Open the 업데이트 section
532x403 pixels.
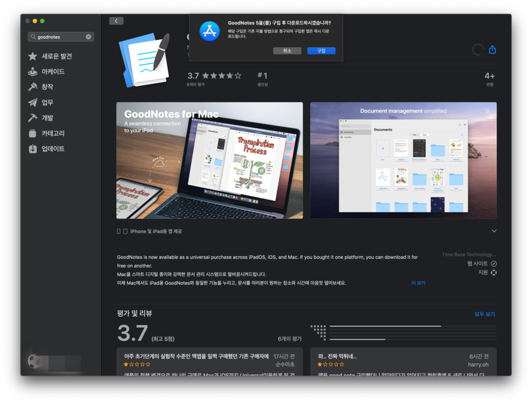click(47, 148)
